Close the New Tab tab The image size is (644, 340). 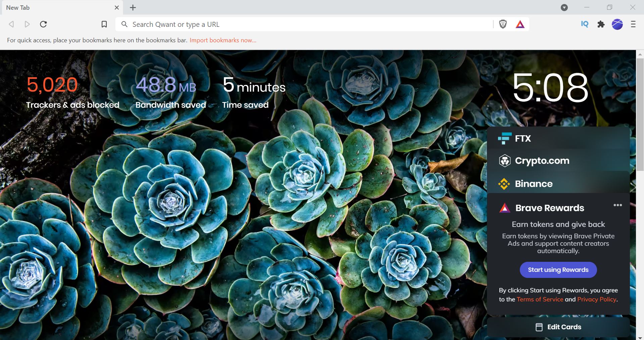[x=116, y=7]
